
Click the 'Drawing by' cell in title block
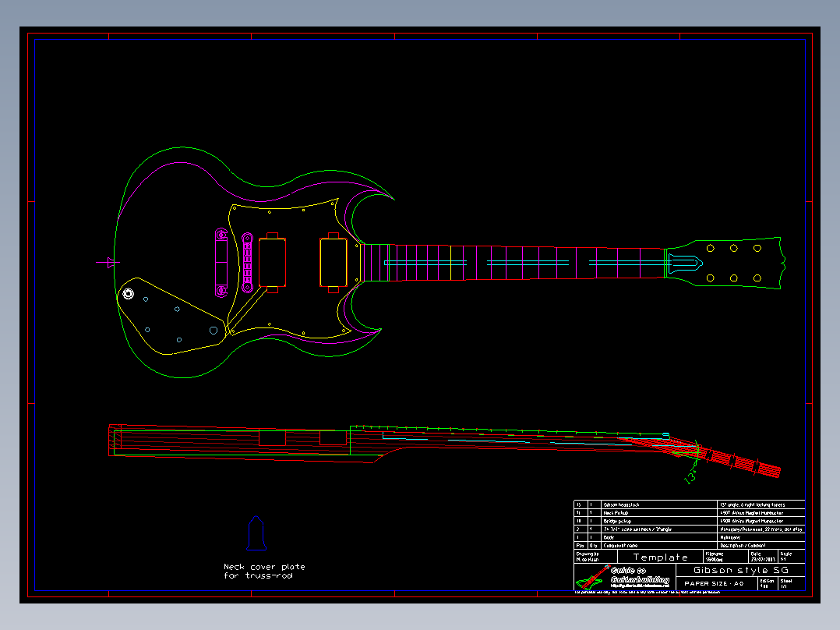coord(595,557)
